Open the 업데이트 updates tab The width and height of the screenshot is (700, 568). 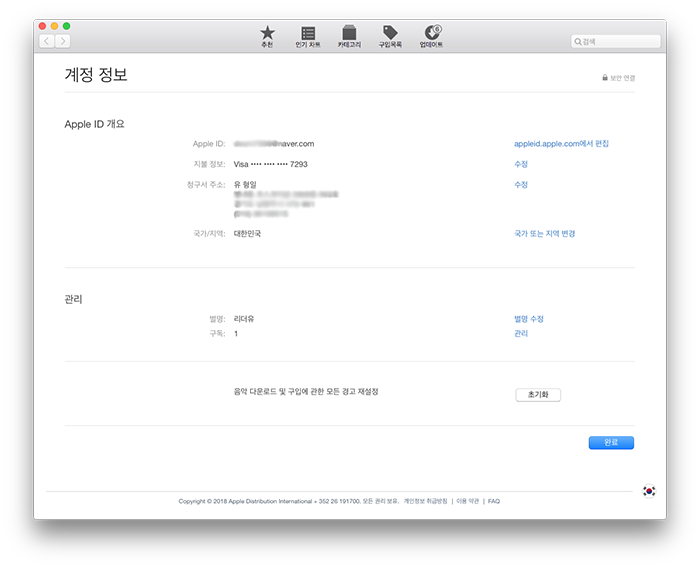point(431,37)
